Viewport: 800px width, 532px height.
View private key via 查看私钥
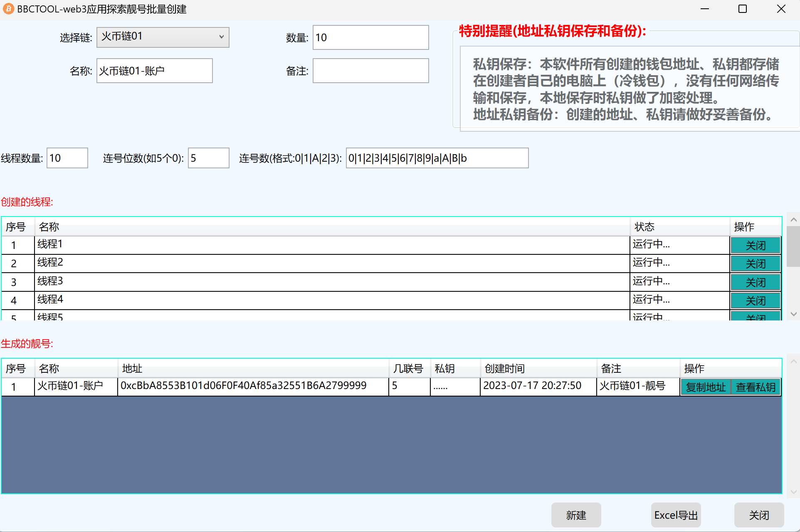(x=756, y=387)
